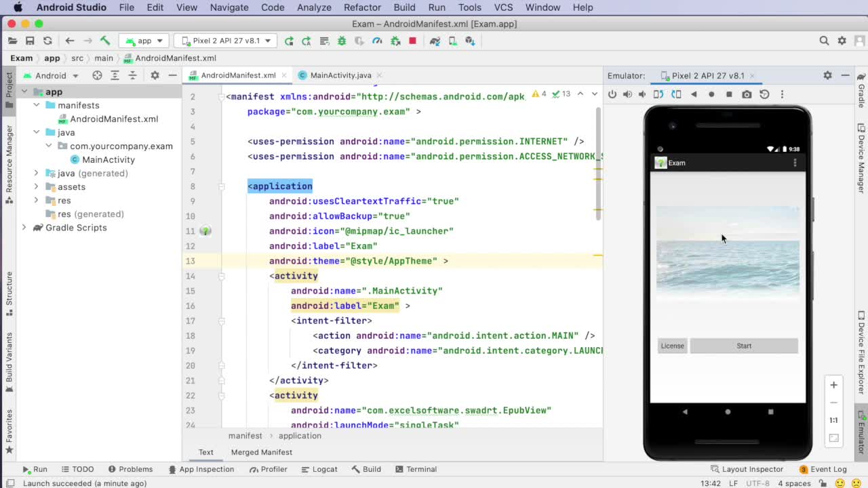
Task: Click emulator Home circle toolbar icon
Action: coord(711,94)
